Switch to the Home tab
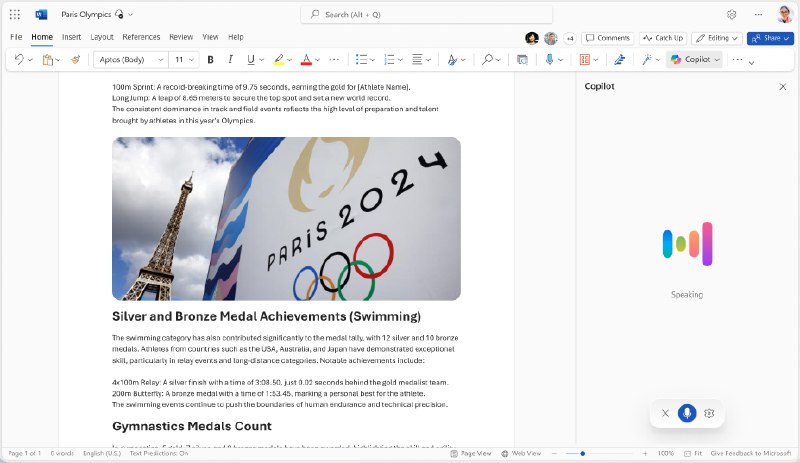 [42, 37]
